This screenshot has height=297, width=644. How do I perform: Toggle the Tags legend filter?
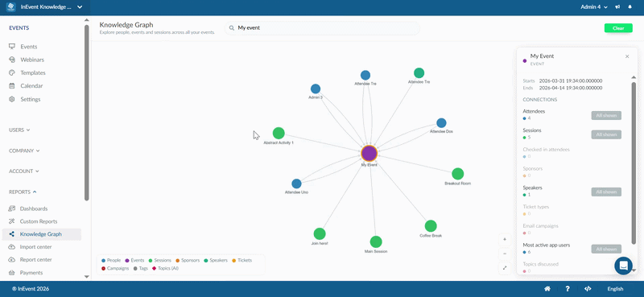(x=141, y=268)
